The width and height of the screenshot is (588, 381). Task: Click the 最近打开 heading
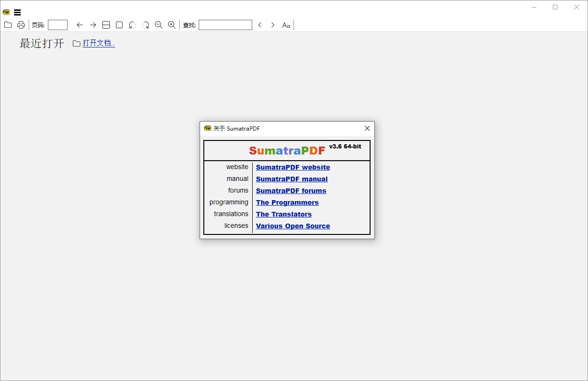pos(42,43)
